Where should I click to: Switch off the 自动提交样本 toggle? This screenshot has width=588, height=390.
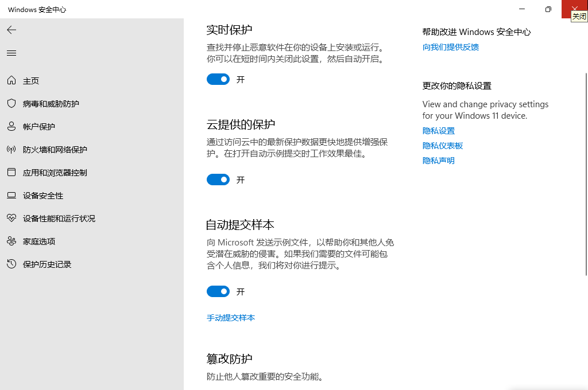(x=218, y=292)
